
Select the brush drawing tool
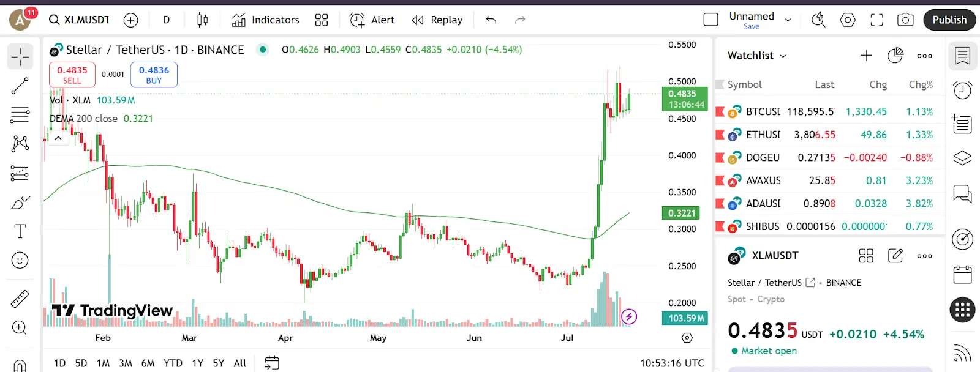(20, 203)
